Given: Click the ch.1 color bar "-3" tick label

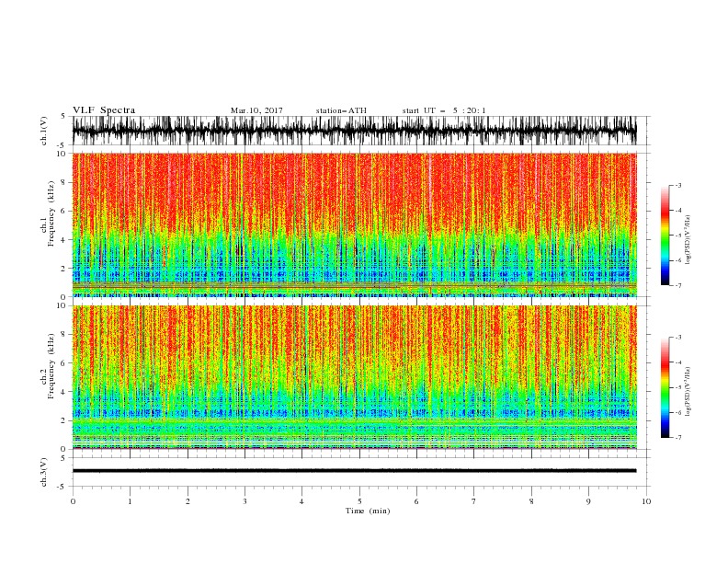Looking at the screenshot, I should point(677,185).
